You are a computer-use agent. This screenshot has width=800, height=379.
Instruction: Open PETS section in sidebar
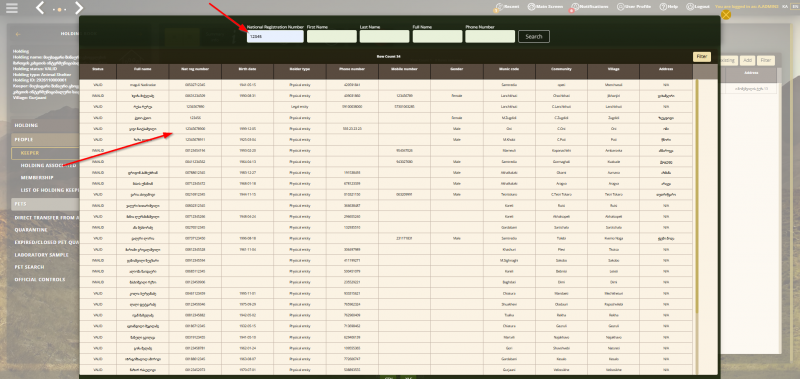click(45, 204)
